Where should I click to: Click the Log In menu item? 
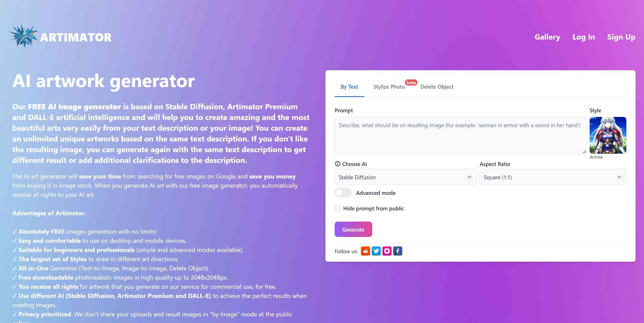coord(584,37)
